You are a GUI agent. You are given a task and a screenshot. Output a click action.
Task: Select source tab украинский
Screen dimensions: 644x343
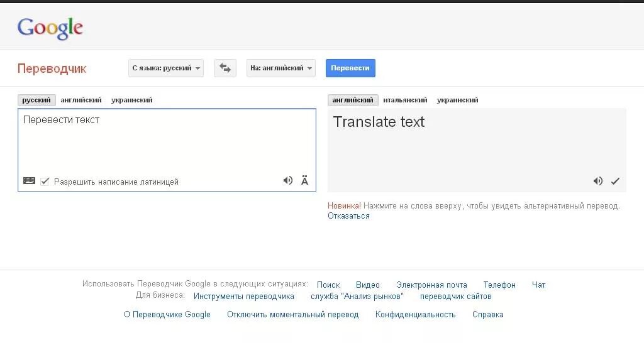click(x=132, y=100)
